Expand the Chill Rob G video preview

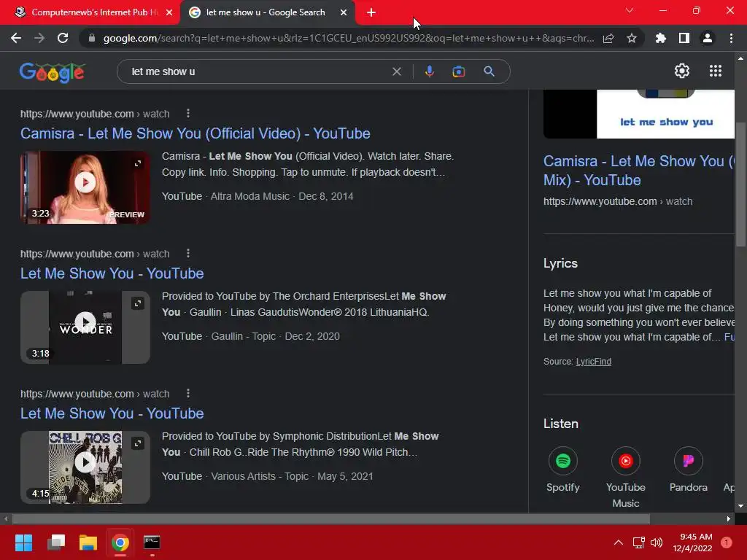(138, 443)
